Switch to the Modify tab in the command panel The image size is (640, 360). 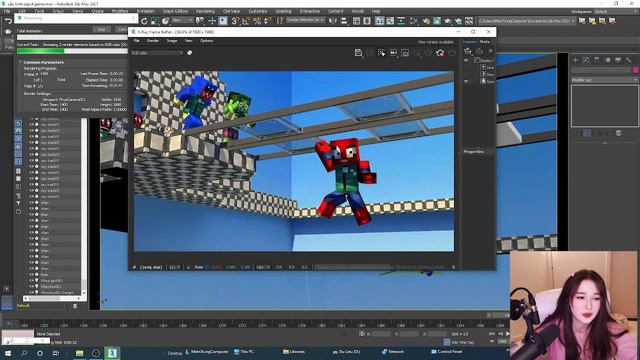(586, 60)
